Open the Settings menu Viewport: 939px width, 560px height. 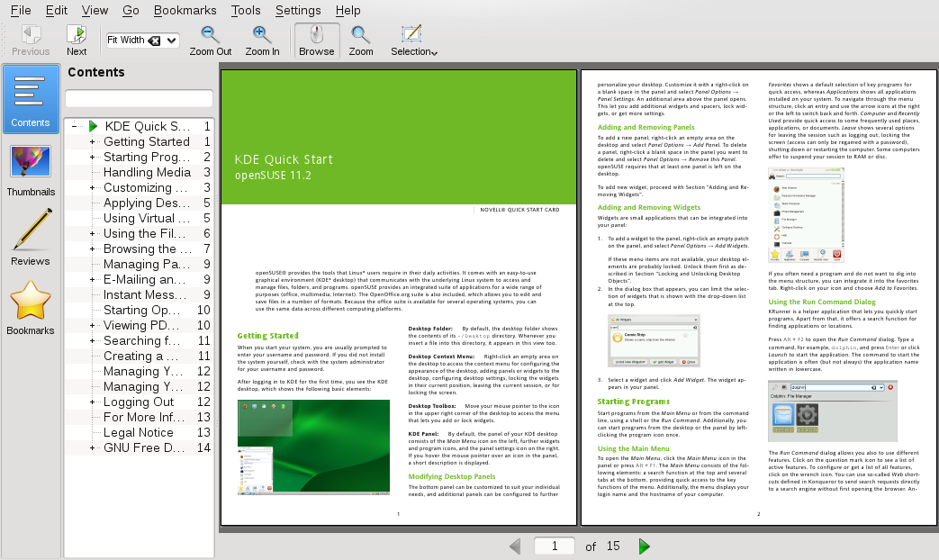(x=298, y=10)
